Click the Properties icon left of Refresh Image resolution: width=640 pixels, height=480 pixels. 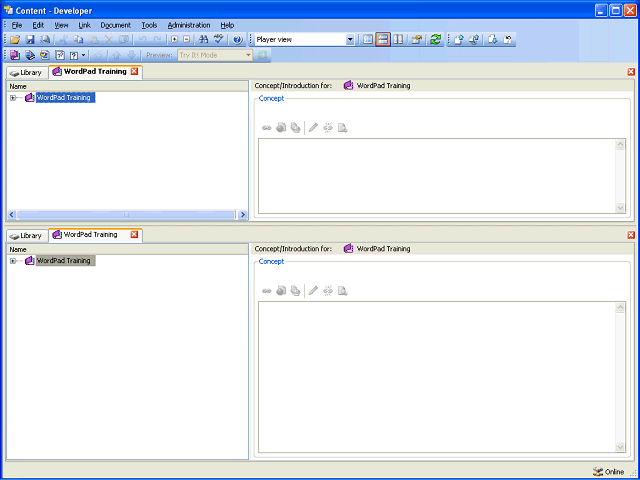point(416,40)
